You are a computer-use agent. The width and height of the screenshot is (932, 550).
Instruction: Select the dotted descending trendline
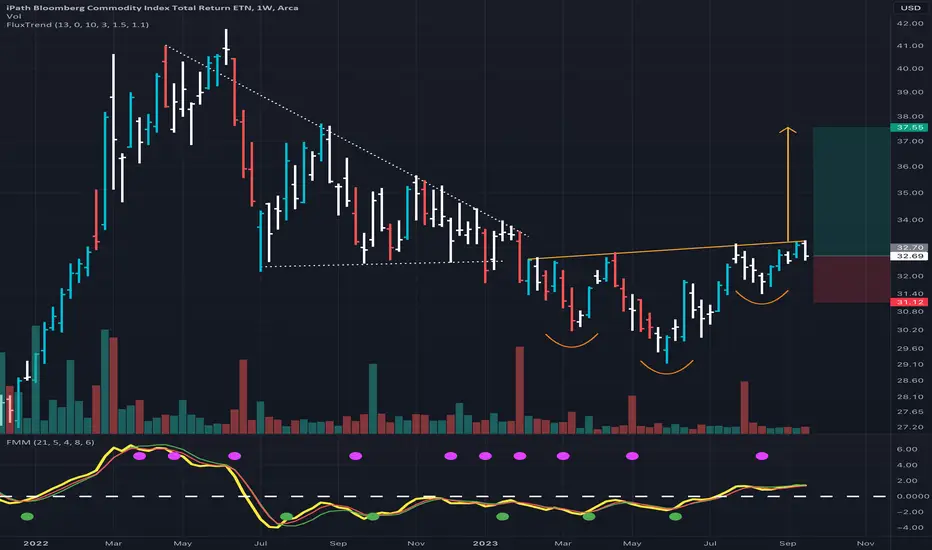click(x=347, y=141)
